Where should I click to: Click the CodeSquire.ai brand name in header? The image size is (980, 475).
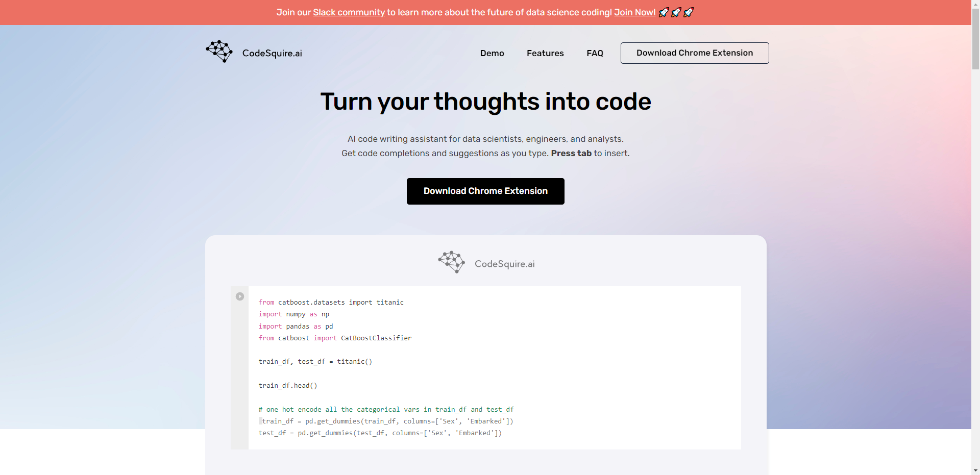coord(272,53)
